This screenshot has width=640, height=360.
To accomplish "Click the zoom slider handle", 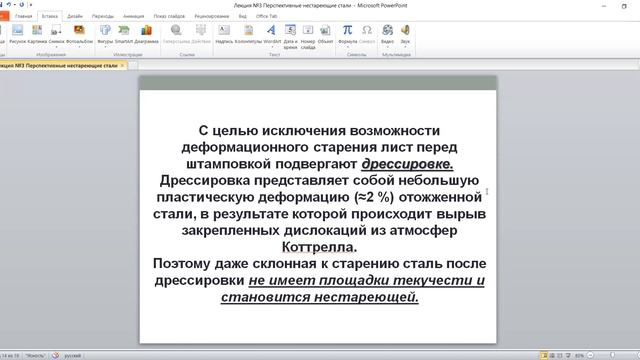I will pos(612,356).
